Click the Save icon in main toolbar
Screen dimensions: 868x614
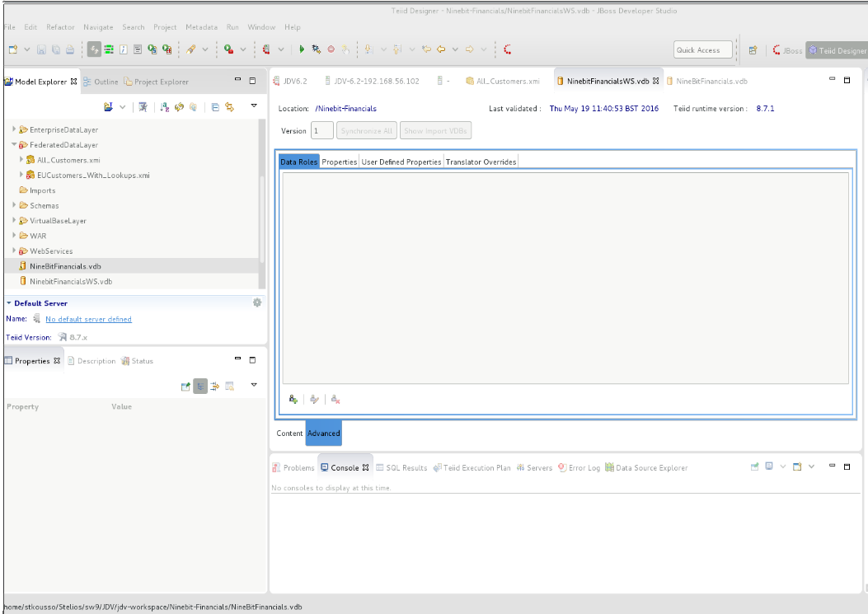tap(40, 49)
